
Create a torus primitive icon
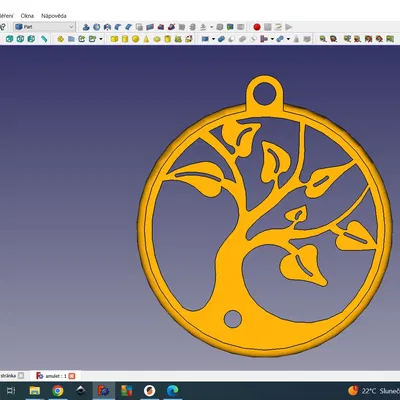(157, 39)
